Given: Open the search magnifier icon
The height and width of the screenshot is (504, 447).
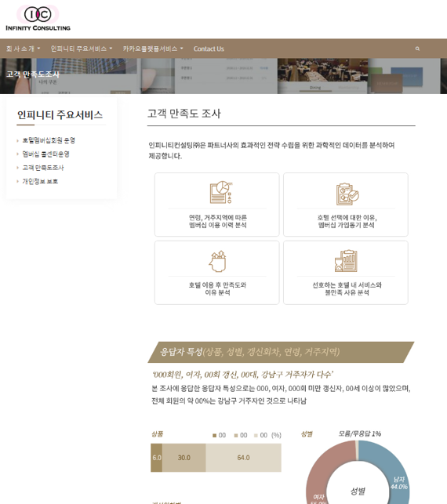Looking at the screenshot, I should [x=417, y=49].
